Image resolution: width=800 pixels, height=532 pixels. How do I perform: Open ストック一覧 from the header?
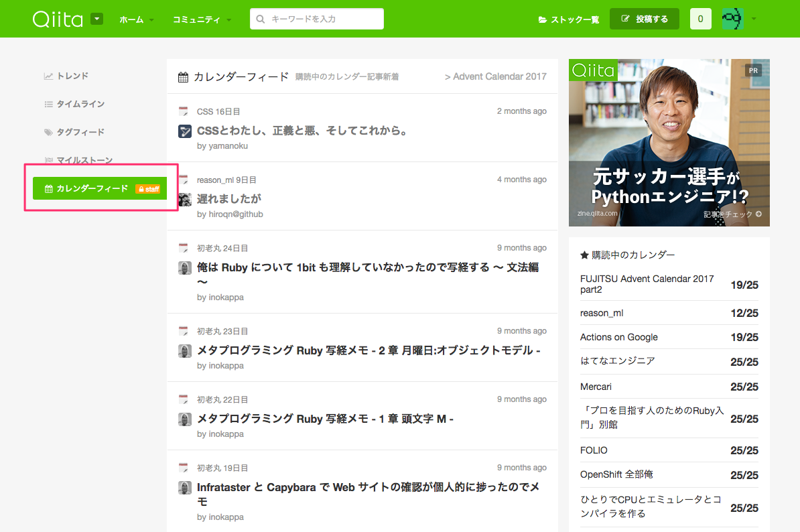[569, 19]
